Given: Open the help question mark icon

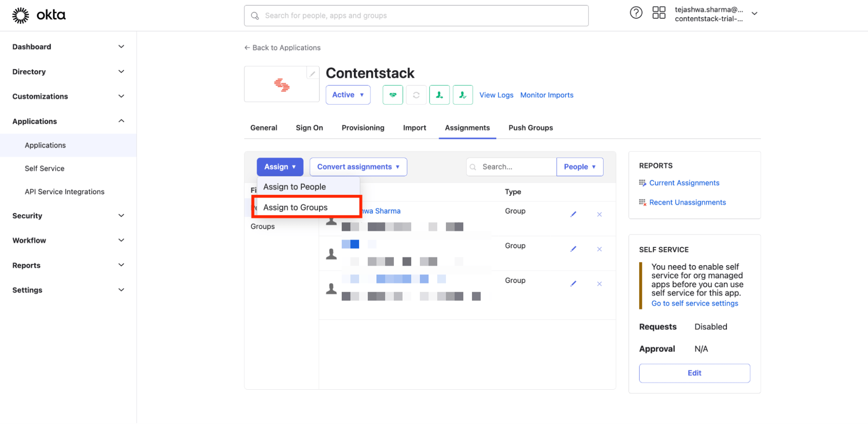Looking at the screenshot, I should pyautogui.click(x=636, y=13).
